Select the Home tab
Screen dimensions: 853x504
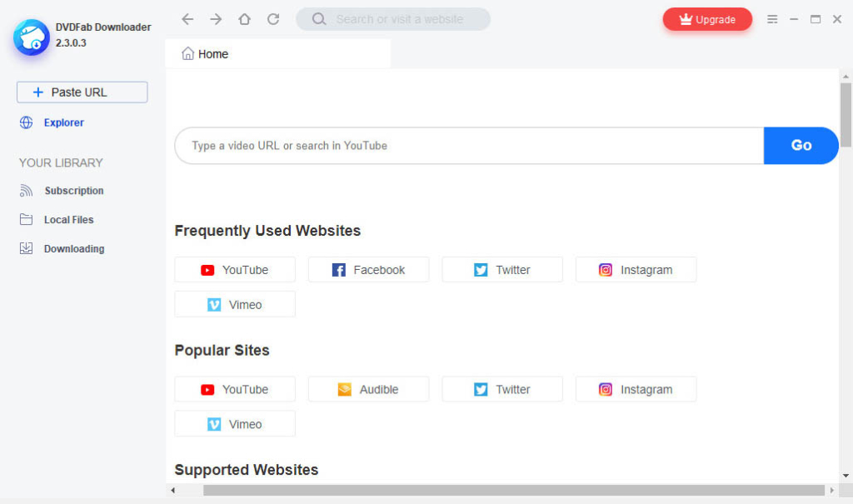coord(278,54)
